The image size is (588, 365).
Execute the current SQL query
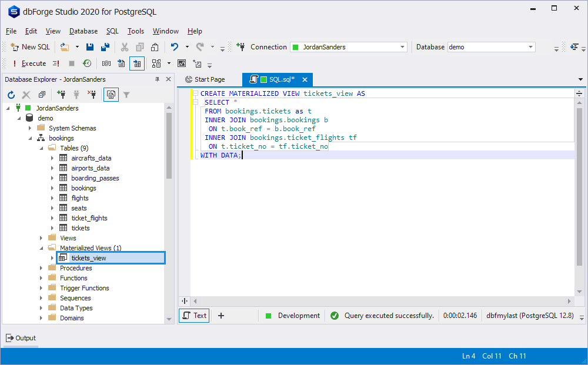(x=32, y=63)
